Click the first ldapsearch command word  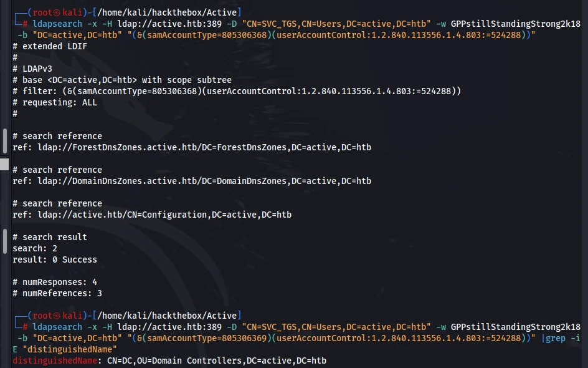(x=57, y=24)
